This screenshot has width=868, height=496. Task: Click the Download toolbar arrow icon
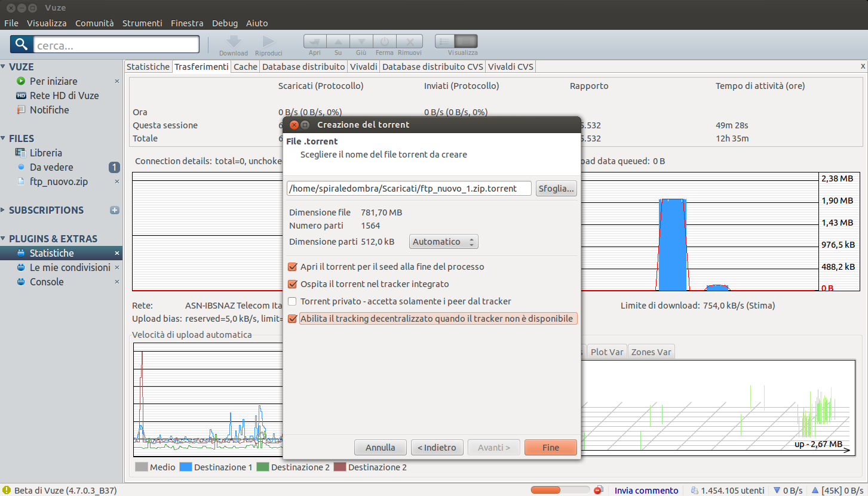point(234,42)
